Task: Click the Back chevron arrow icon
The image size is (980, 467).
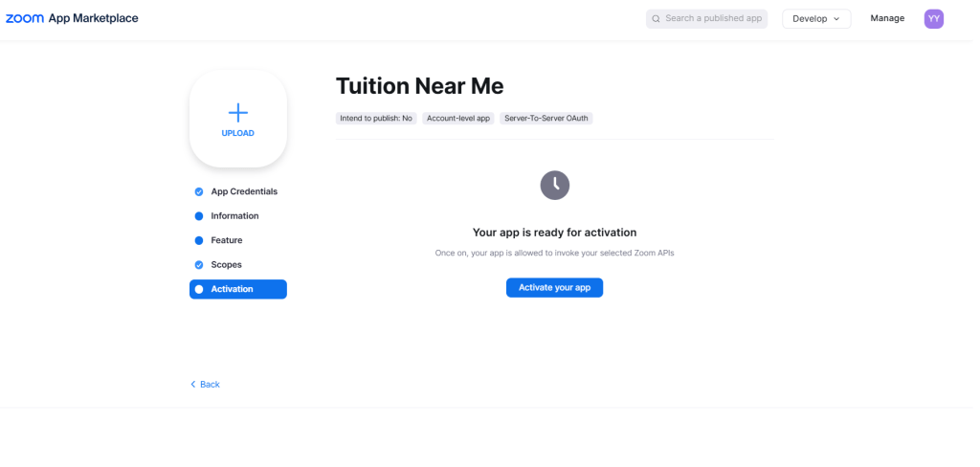Action: pyautogui.click(x=193, y=385)
